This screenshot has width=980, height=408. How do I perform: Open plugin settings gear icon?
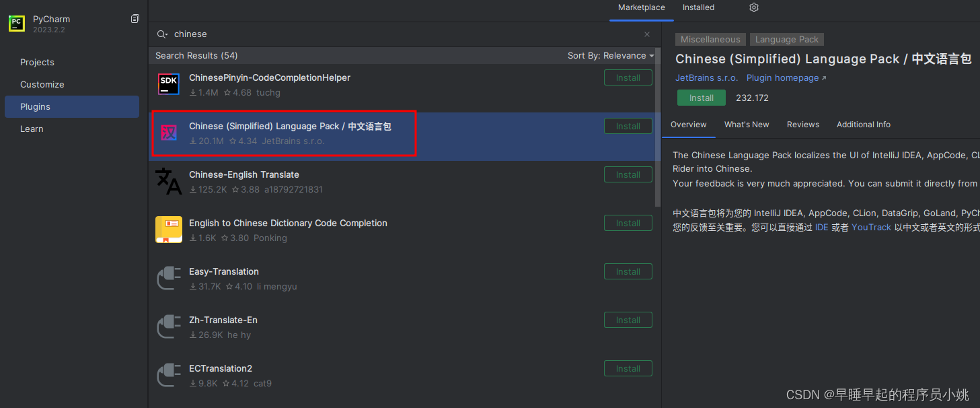coord(754,7)
